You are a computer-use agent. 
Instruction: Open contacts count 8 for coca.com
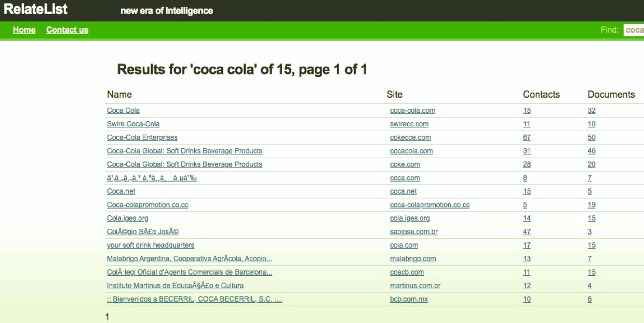pos(525,178)
